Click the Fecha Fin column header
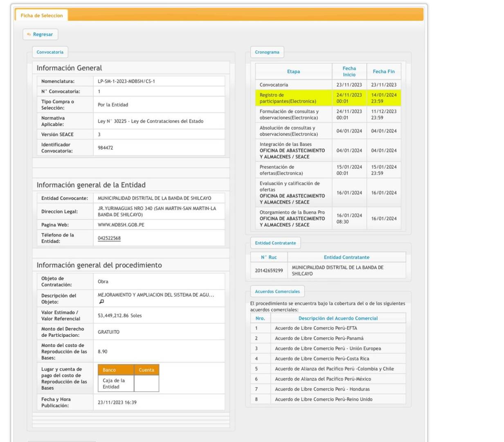This screenshot has height=442, width=504. [383, 72]
